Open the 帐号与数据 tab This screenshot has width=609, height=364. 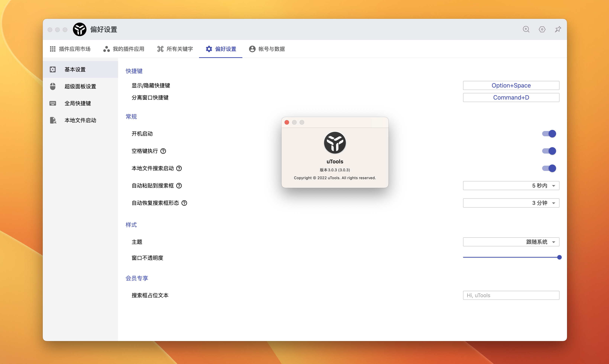tap(267, 49)
